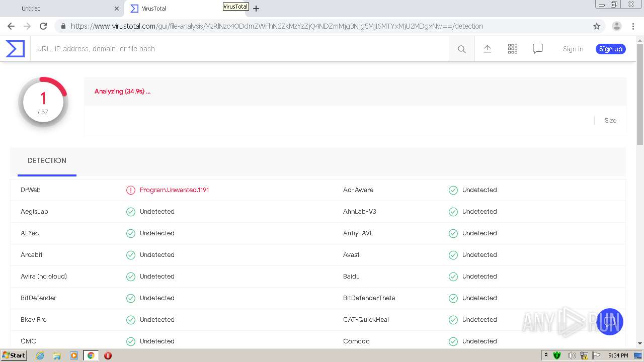Open the Windows Start menu
Viewport: 644px width, 362px height.
14,355
